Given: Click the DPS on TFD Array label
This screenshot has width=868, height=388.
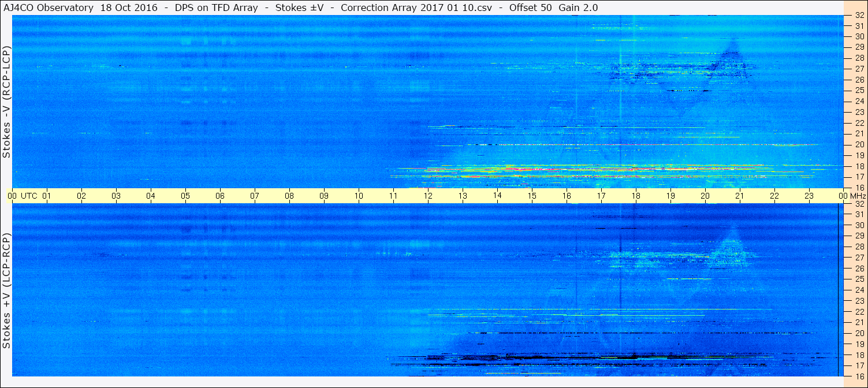Looking at the screenshot, I should [x=217, y=8].
